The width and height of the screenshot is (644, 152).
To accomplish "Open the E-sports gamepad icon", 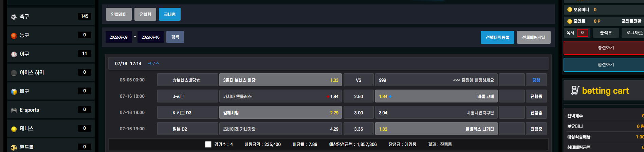I will tap(14, 110).
